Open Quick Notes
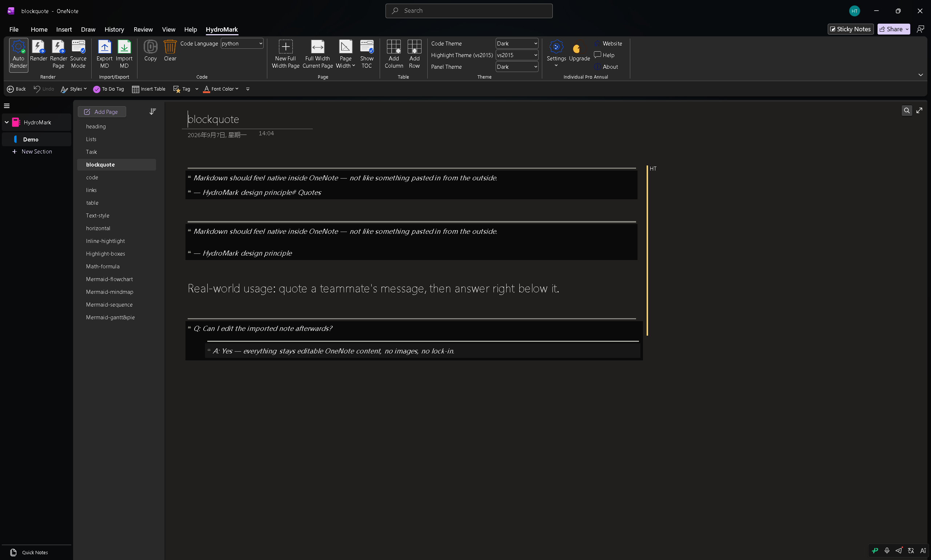Viewport: 931px width, 560px height. pos(29,552)
